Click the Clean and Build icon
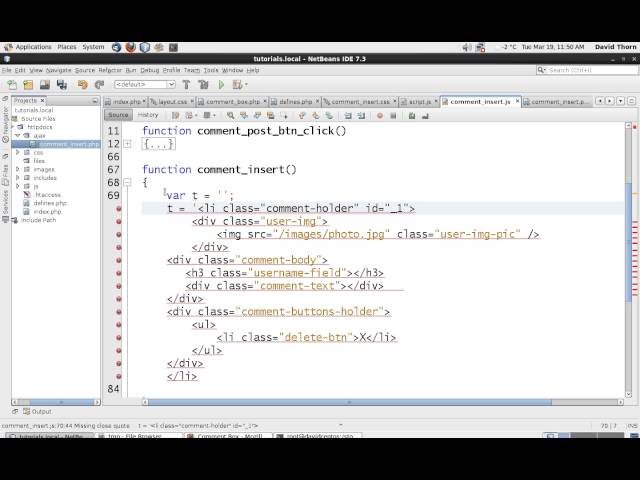640x480 pixels. (203, 84)
